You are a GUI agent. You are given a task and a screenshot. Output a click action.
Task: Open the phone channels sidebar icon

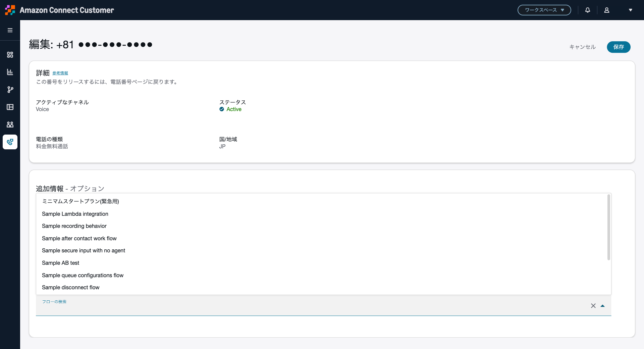tap(10, 142)
